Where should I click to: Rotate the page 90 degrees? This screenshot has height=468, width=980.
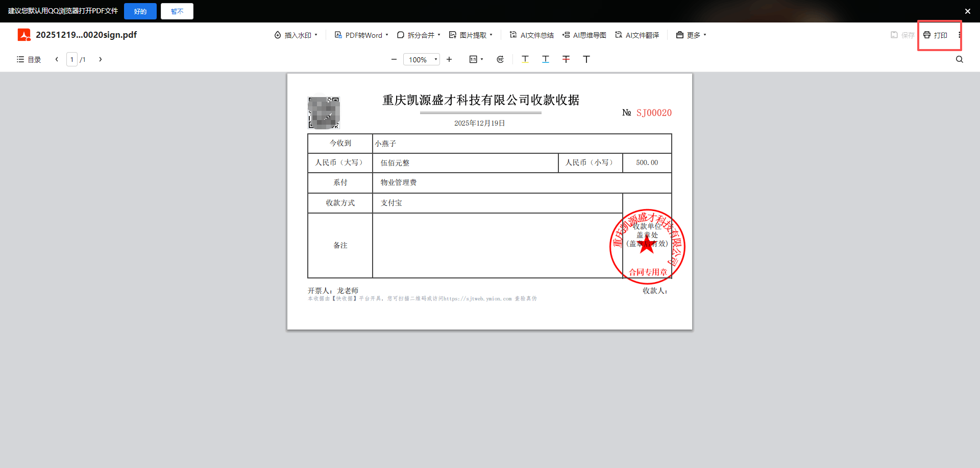[x=500, y=59]
